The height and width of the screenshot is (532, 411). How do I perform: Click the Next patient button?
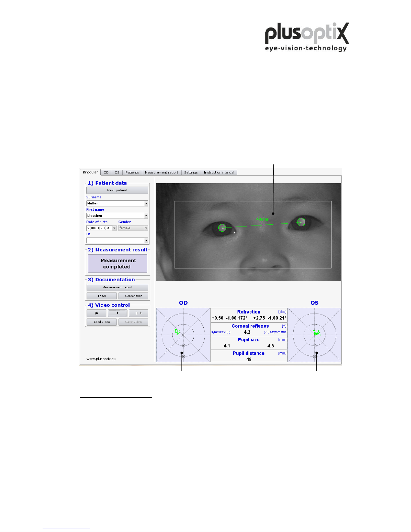coord(117,190)
